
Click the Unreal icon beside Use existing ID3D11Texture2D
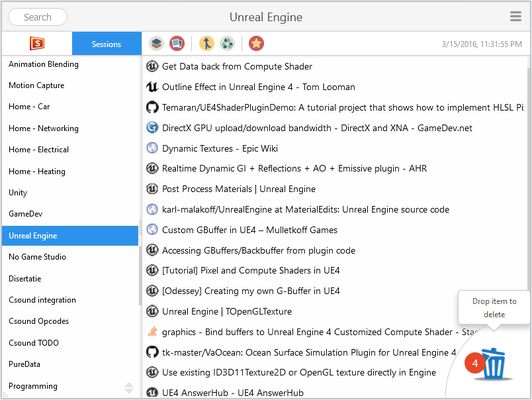point(152,372)
